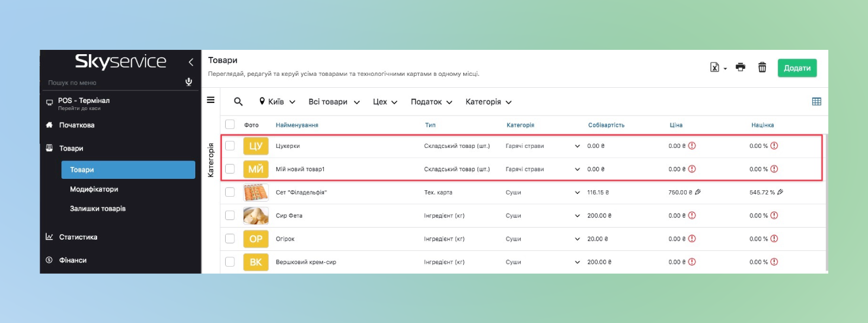868x323 pixels.
Task: Click the search magnifier icon
Action: [238, 101]
